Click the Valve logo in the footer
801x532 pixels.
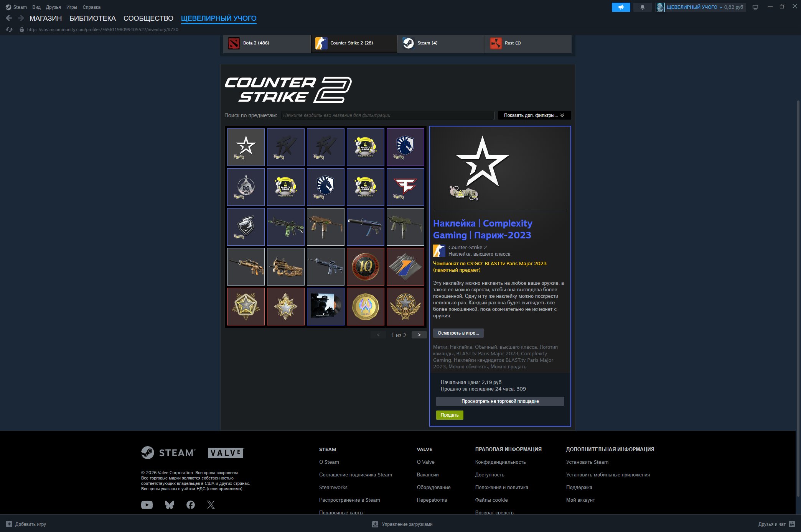226,453
